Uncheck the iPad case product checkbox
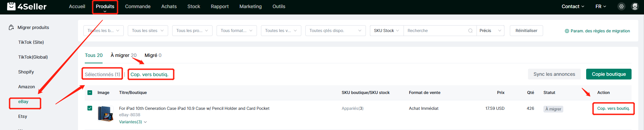644x130 pixels. pos(90,108)
